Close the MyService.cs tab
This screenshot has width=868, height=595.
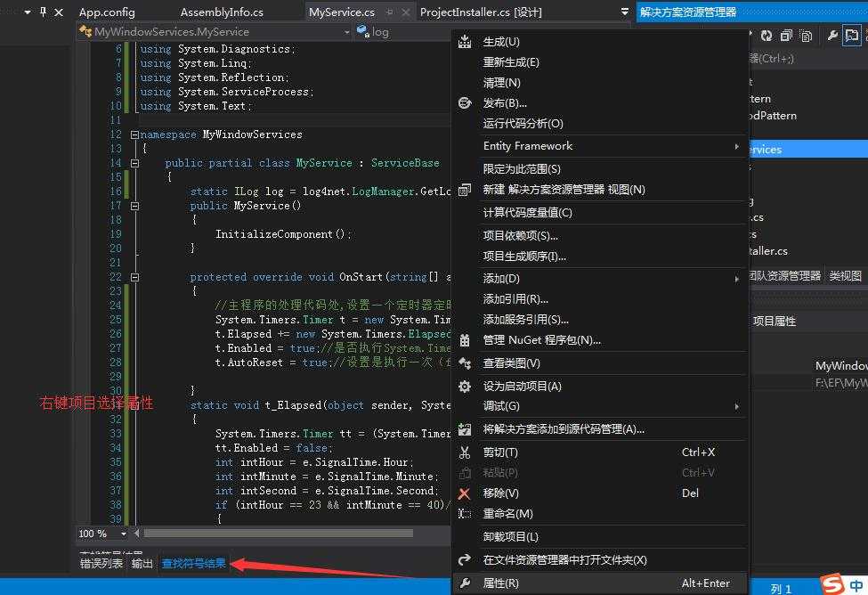pyautogui.click(x=406, y=12)
